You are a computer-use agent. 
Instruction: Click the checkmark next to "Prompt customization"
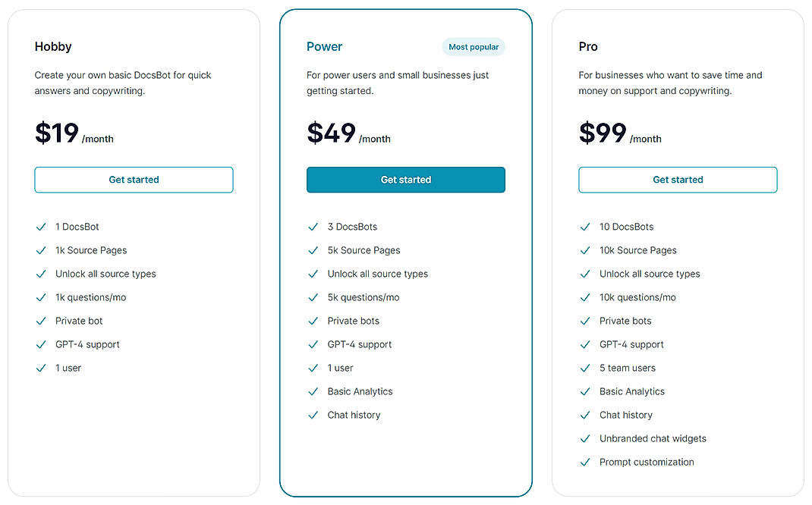click(585, 462)
